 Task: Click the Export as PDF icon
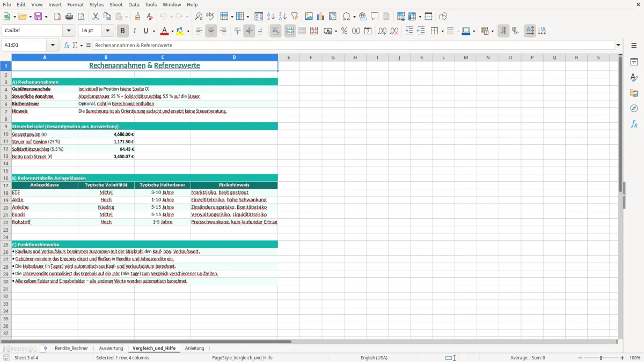pyautogui.click(x=57, y=17)
